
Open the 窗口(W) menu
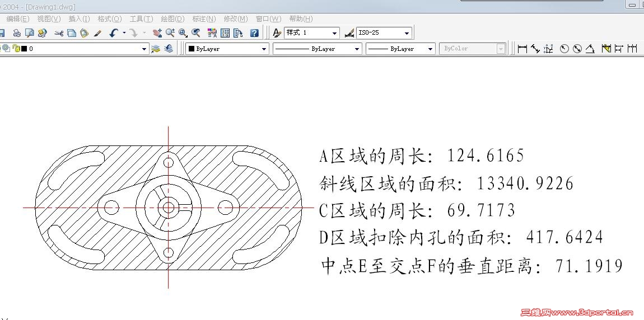tap(269, 19)
